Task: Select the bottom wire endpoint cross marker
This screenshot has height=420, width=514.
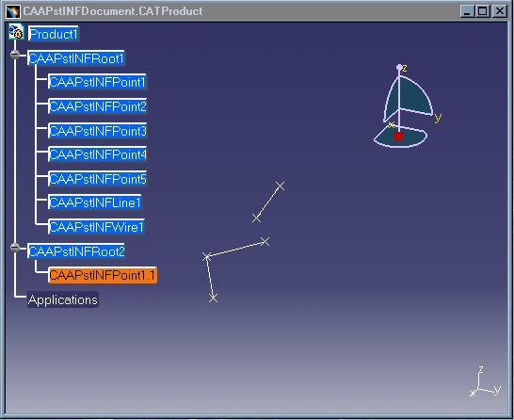Action: click(x=213, y=298)
